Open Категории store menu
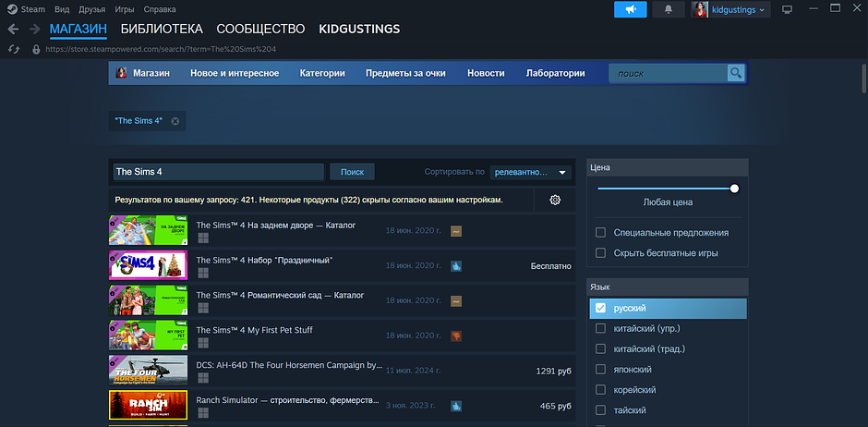Image resolution: width=868 pixels, height=427 pixels. point(322,73)
